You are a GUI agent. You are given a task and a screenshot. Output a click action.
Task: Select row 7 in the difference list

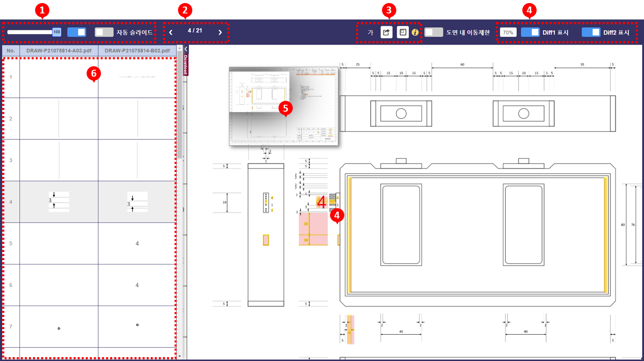tap(89, 327)
